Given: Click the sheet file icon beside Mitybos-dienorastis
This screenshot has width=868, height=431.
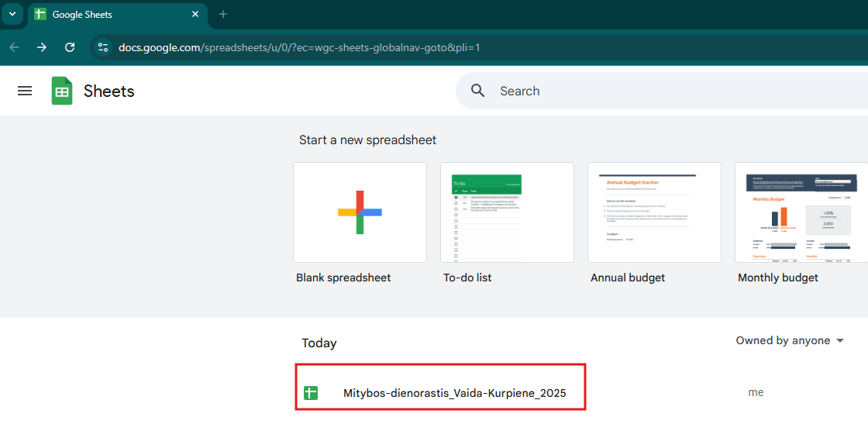Looking at the screenshot, I should [311, 393].
